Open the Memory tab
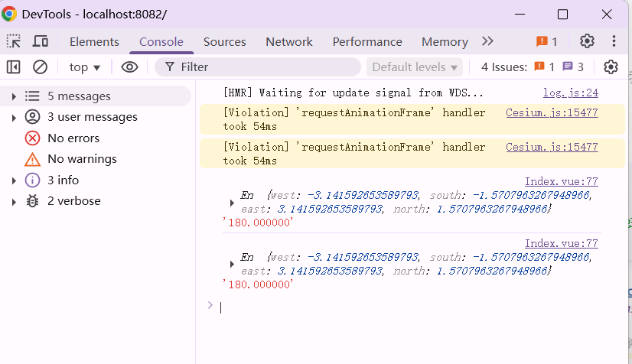The width and height of the screenshot is (632, 364). [445, 41]
